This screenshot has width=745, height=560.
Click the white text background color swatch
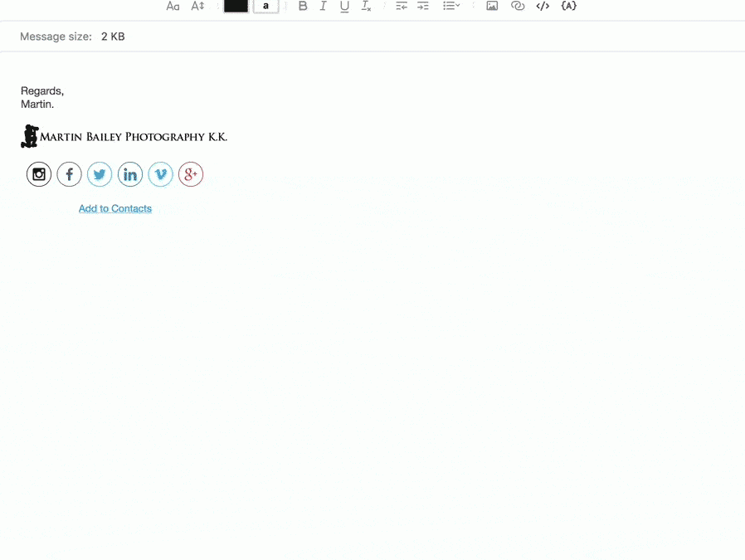coord(265,6)
